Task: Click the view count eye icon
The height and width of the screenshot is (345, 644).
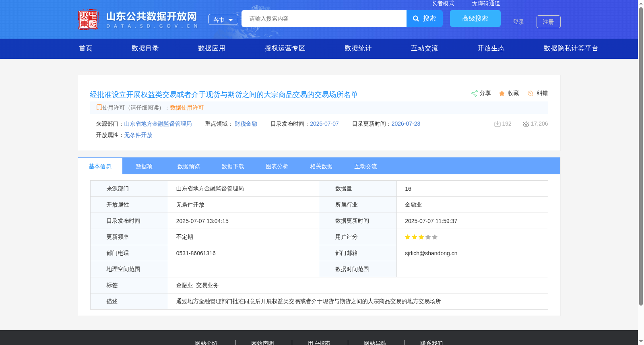Action: (x=526, y=124)
